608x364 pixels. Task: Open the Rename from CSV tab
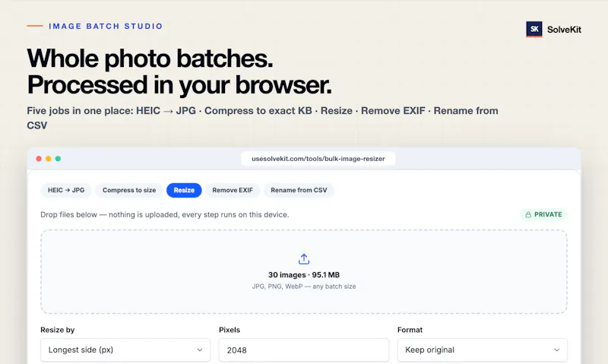click(299, 190)
